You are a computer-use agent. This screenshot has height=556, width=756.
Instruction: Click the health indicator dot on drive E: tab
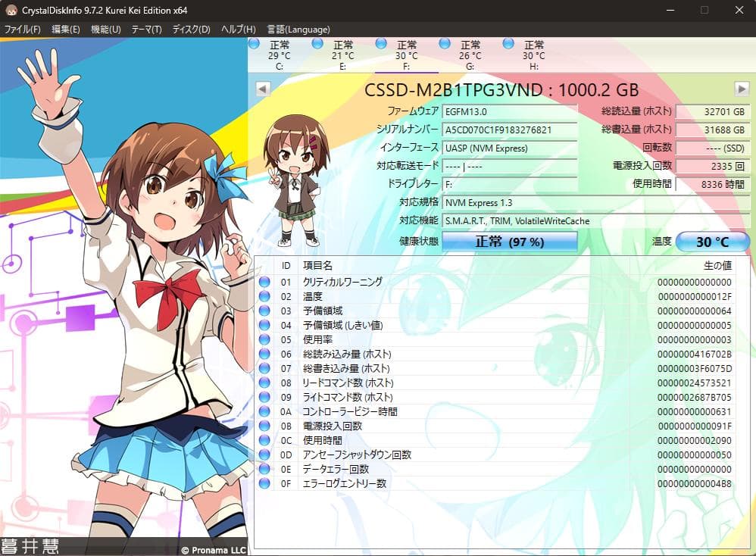tap(318, 43)
